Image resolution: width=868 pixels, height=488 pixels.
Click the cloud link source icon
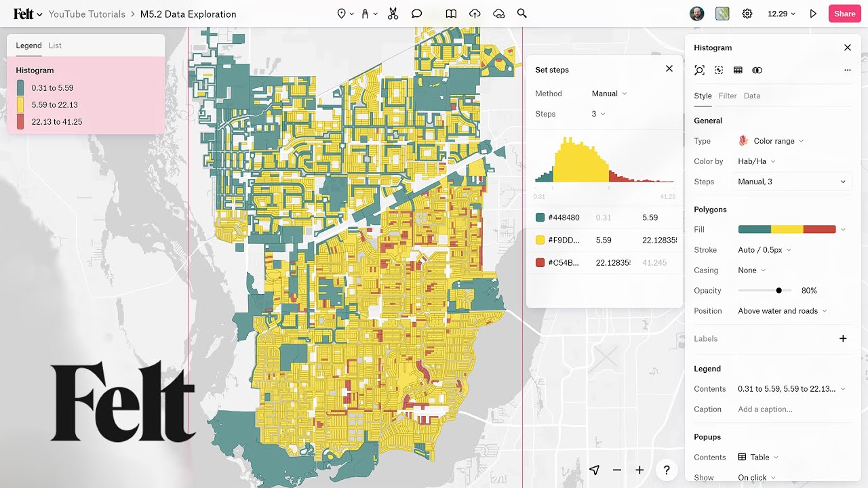[x=498, y=14]
